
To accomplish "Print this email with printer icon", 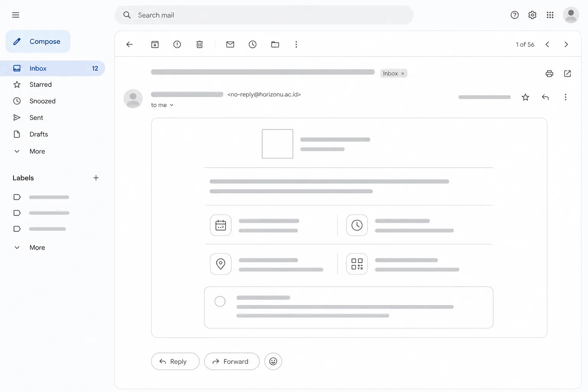I will (x=549, y=73).
